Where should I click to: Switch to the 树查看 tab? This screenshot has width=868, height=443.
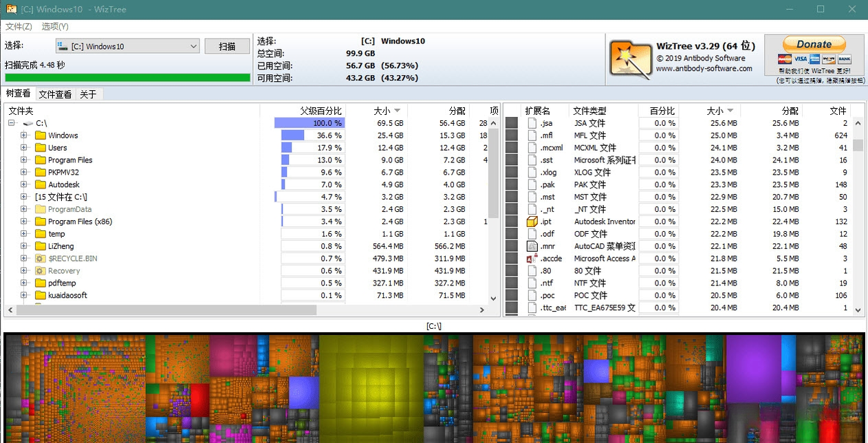[18, 94]
